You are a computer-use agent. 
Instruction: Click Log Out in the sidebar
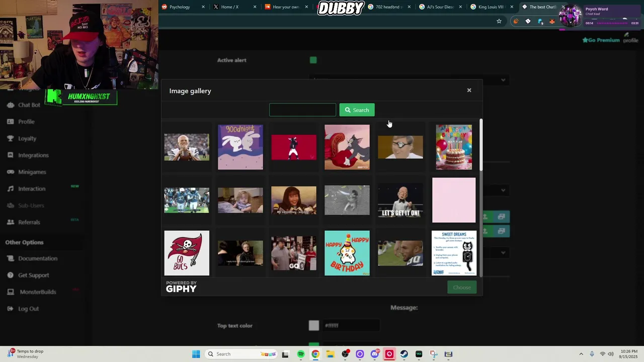[28, 309]
